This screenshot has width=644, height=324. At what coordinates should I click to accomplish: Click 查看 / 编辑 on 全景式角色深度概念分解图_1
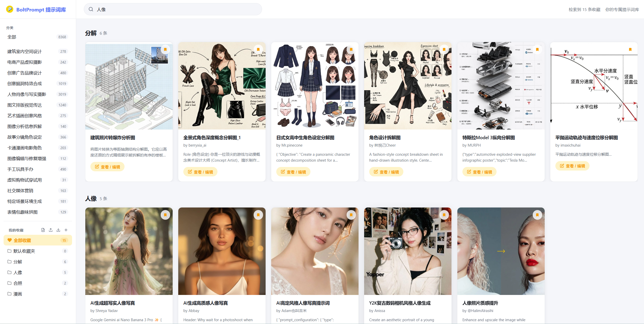(x=200, y=172)
